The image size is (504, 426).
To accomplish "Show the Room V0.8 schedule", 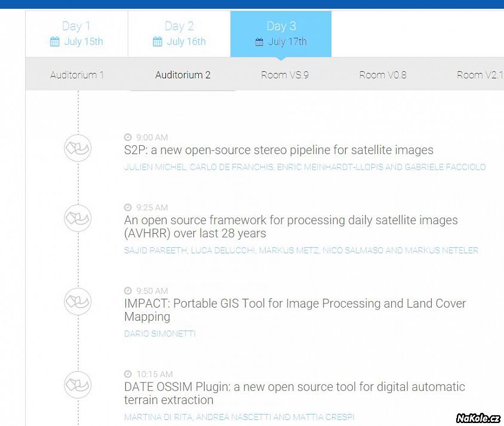I will 383,75.
